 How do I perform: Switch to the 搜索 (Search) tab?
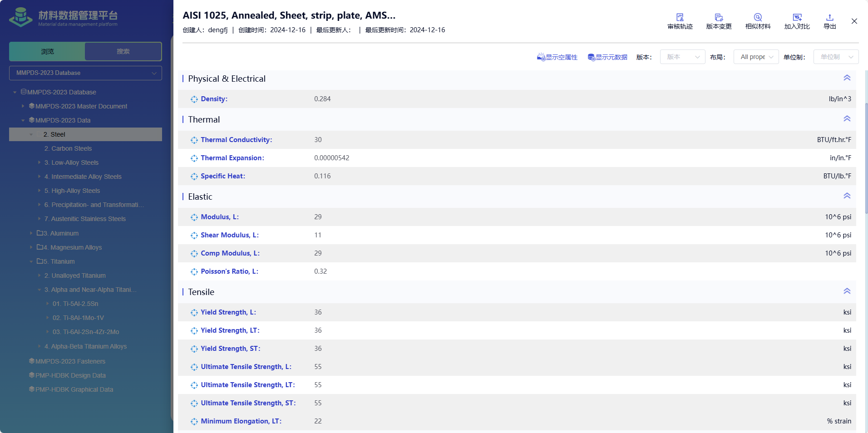pos(123,51)
